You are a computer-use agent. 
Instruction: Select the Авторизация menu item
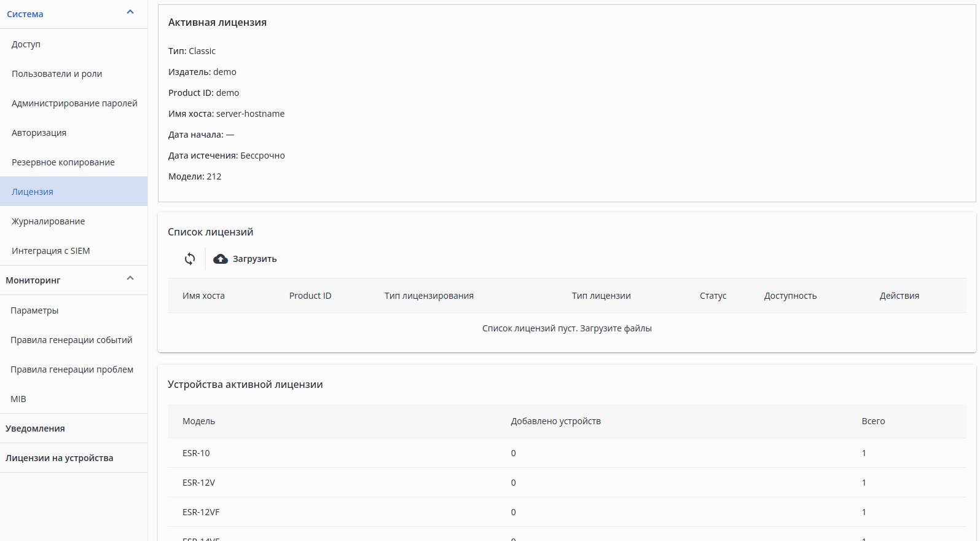pyautogui.click(x=39, y=133)
